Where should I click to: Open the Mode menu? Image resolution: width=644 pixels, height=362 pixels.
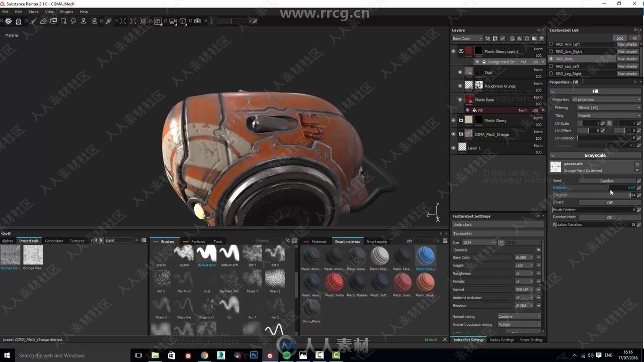point(33,12)
